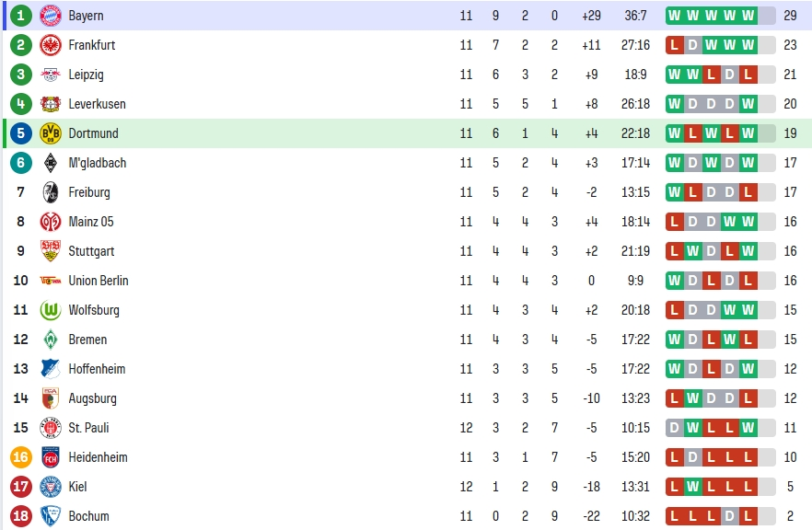Select the Hoffenheim club crest
The height and width of the screenshot is (530, 812).
(51, 369)
